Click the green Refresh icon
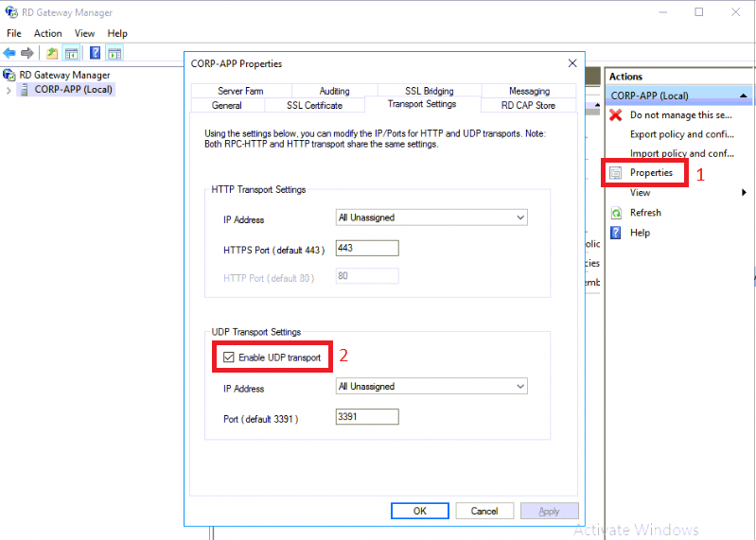Screen dimensions: 756x540 pos(616,213)
